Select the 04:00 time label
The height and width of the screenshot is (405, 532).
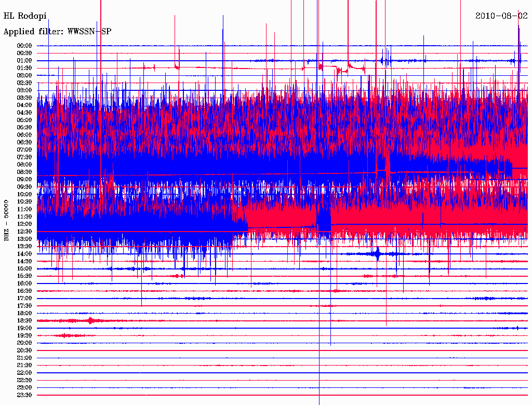(24, 105)
